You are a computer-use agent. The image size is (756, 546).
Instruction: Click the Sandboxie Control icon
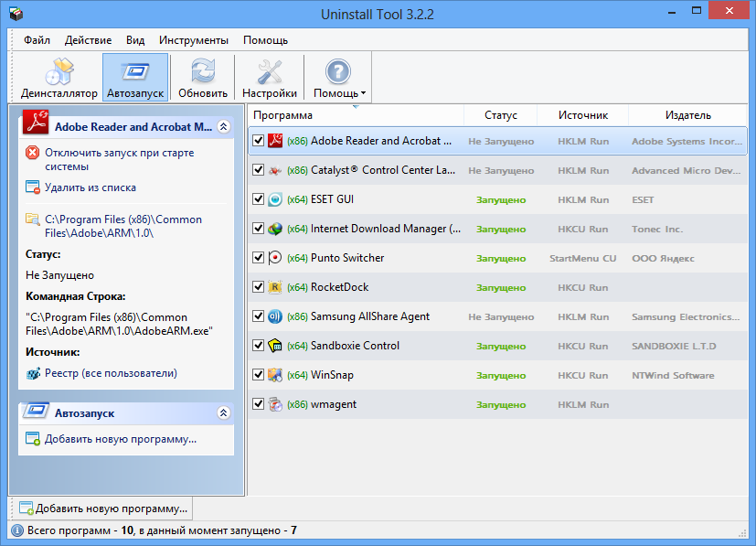[275, 346]
